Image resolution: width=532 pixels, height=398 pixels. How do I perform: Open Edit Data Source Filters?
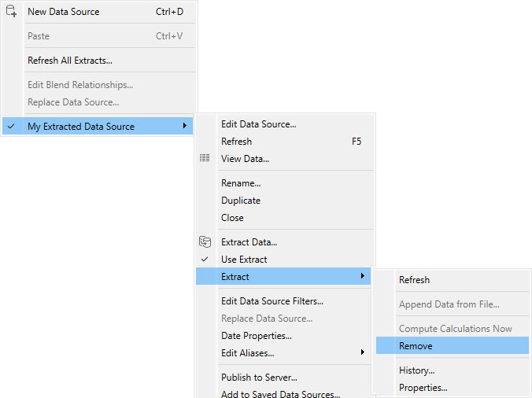(272, 301)
